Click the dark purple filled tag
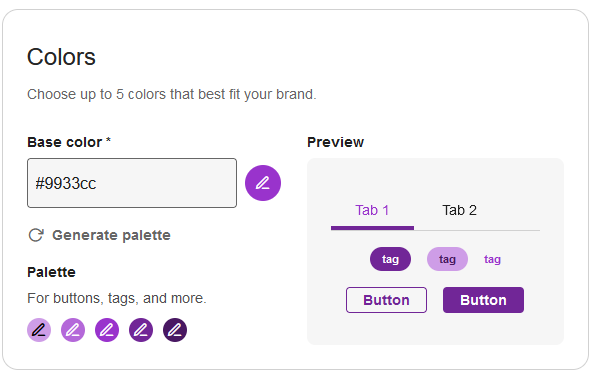Viewport: 592px width, 373px height. click(390, 259)
